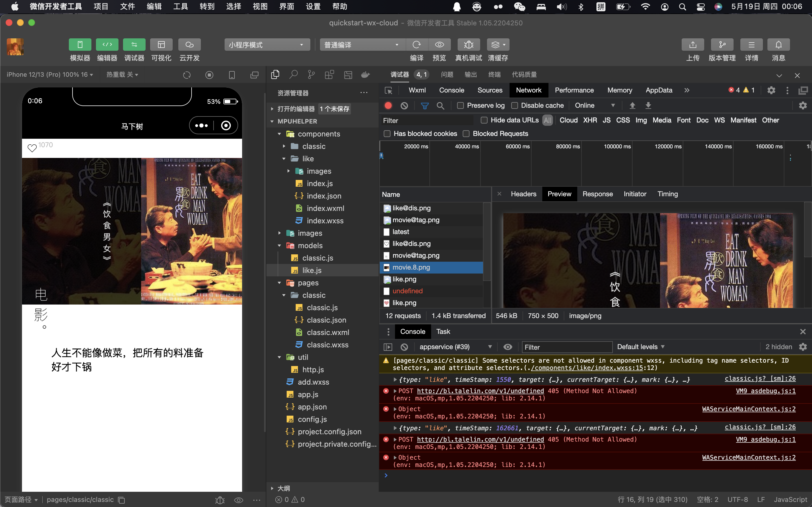The height and width of the screenshot is (507, 812).
Task: Switch to the Sources tab
Action: coord(490,90)
